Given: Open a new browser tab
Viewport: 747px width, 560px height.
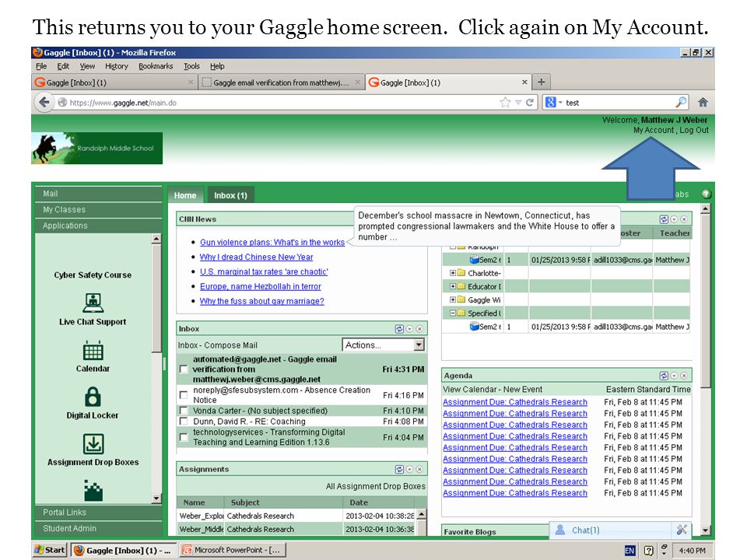Looking at the screenshot, I should 542,82.
